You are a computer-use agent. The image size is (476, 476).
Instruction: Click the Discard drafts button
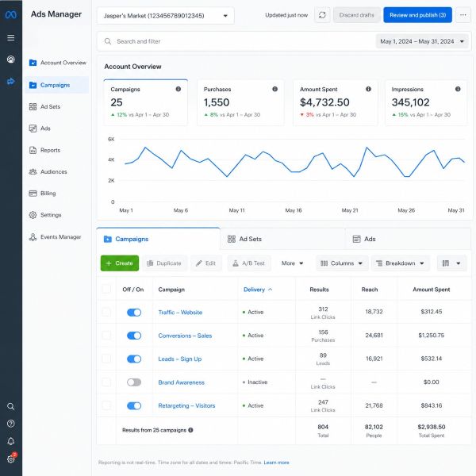356,15
